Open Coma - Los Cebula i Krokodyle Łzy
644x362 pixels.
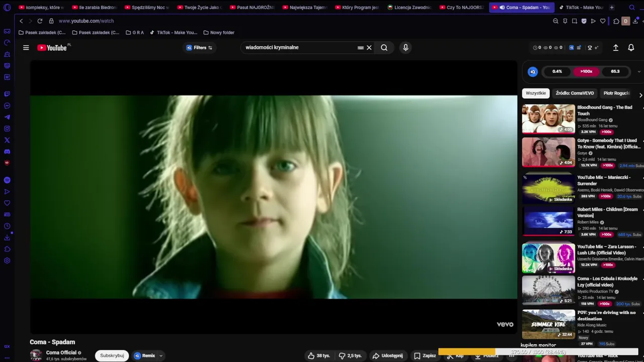pyautogui.click(x=607, y=282)
